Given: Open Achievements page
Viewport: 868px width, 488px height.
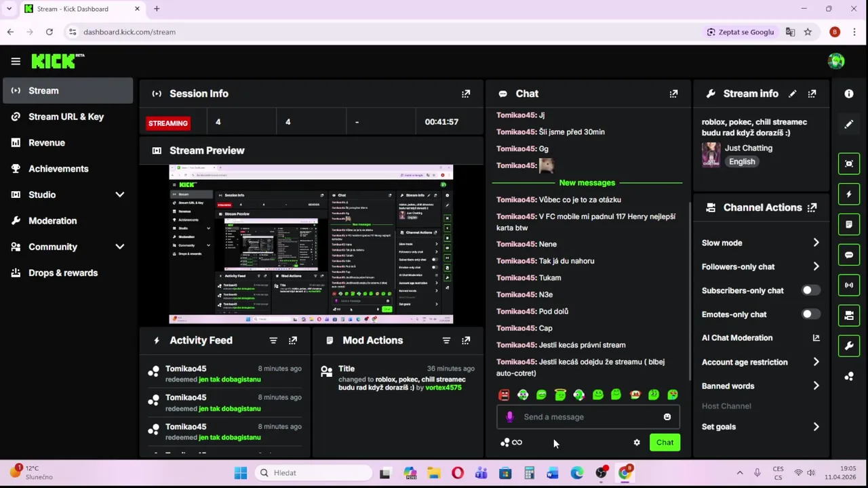Looking at the screenshot, I should click(x=68, y=169).
